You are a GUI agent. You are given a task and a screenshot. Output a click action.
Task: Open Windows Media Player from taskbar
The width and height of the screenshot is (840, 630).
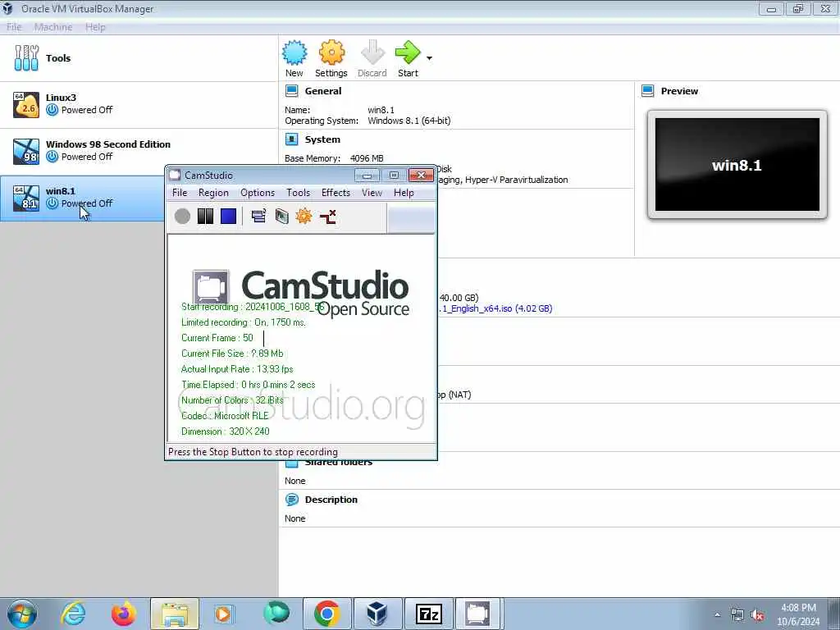[223, 614]
